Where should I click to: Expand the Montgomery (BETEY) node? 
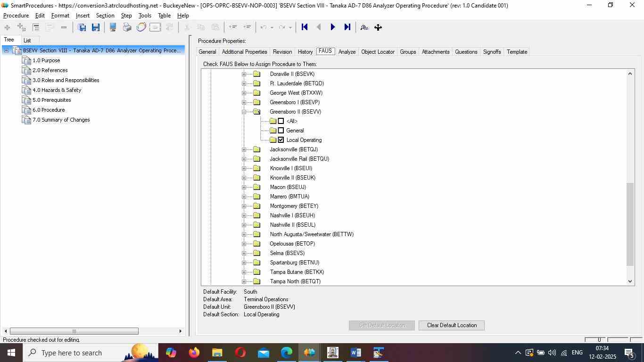coord(244,206)
